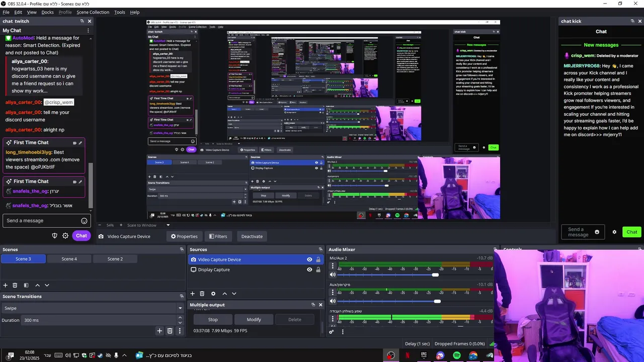Viewport: 644px width, 362px height.
Task: Expand the system tray hidden icons chevron
Action: click(124, 355)
